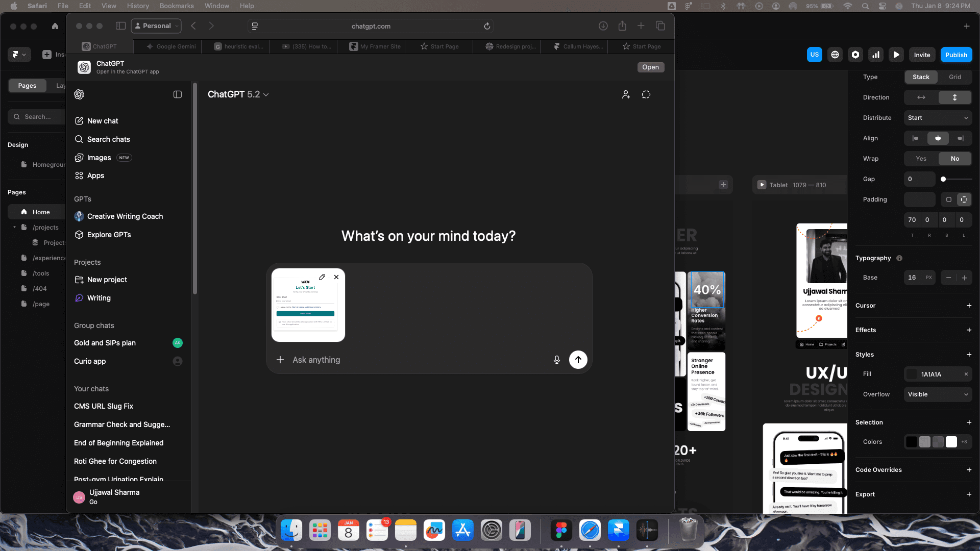This screenshot has width=980, height=551.
Task: Open Framer analytics bar chart icon
Action: [x=876, y=55]
